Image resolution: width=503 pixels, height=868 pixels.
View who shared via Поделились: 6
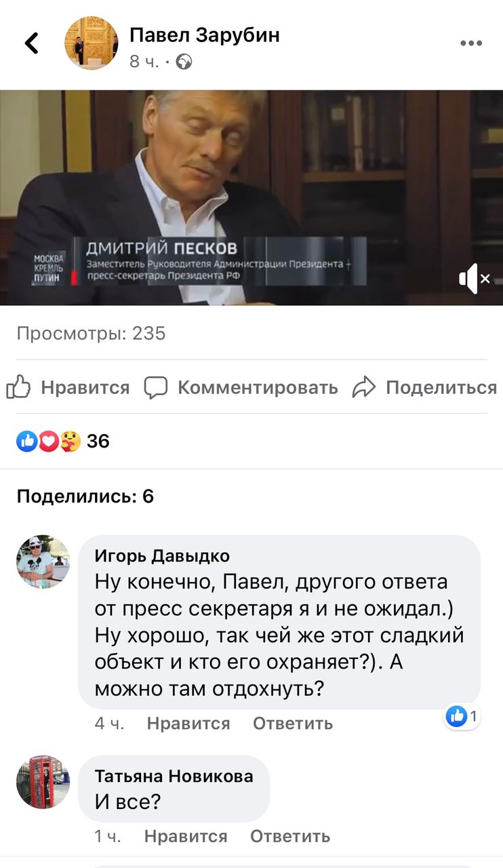click(85, 496)
